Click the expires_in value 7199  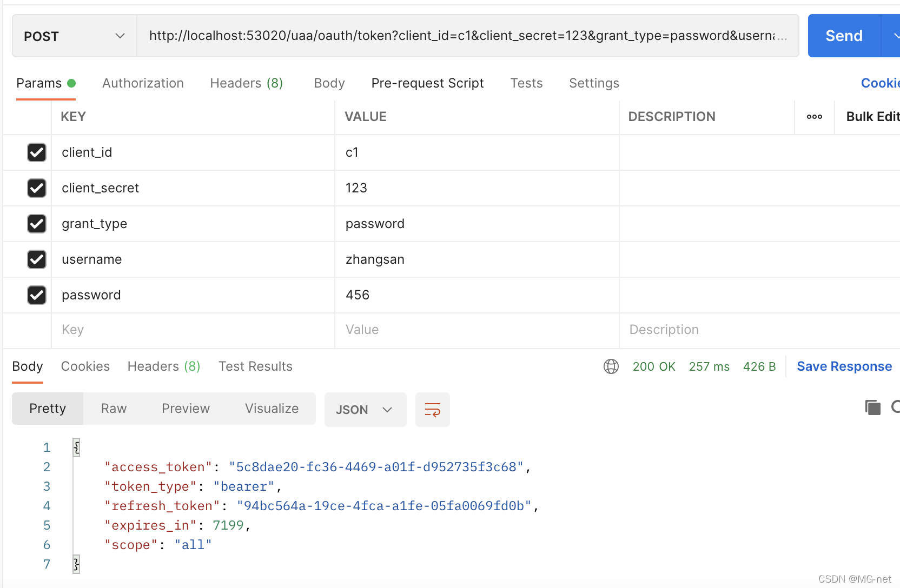point(228,525)
